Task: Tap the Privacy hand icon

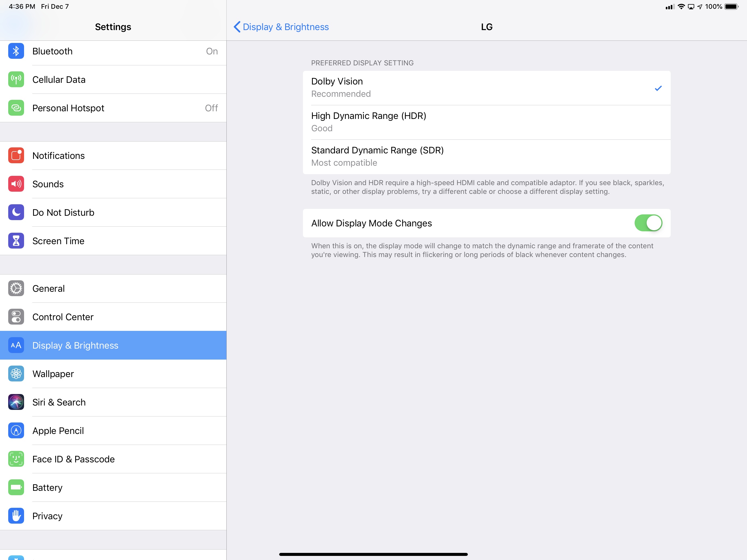Action: tap(16, 516)
